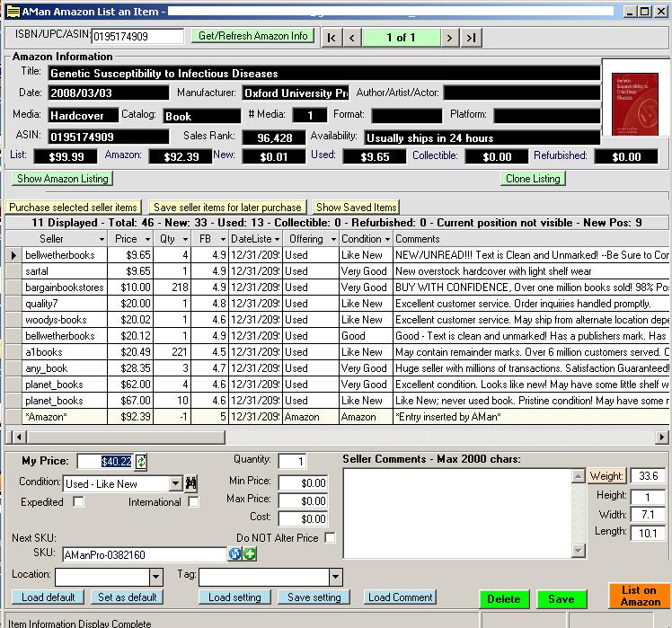Click the Save setting button

[314, 597]
